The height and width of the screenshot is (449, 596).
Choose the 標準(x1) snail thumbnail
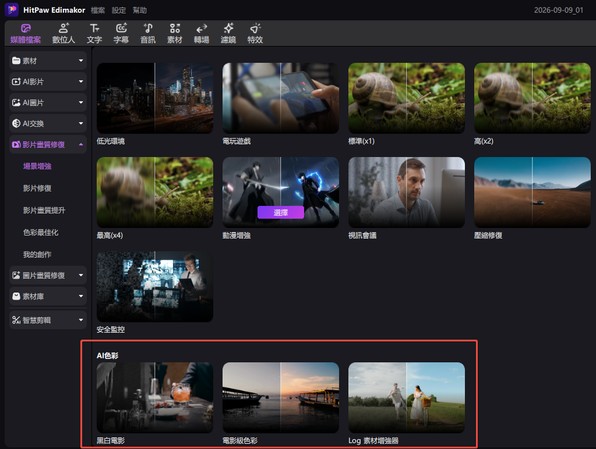406,98
